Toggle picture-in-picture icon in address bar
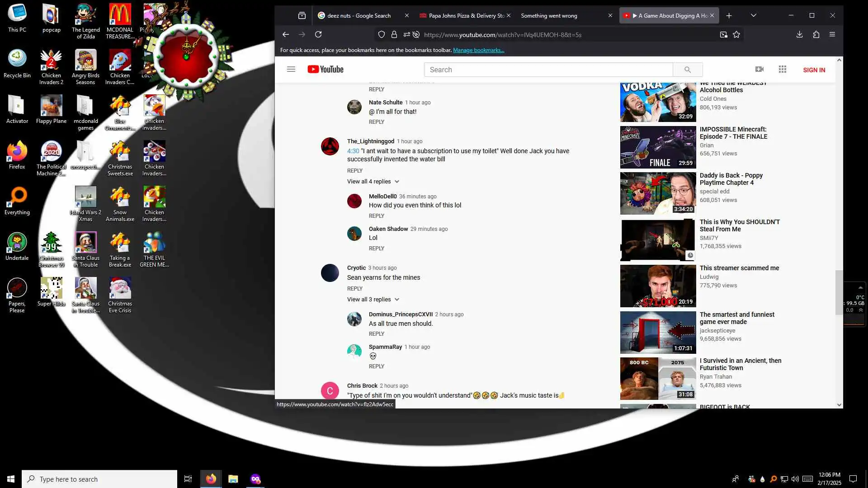Image resolution: width=868 pixels, height=488 pixels. (723, 35)
